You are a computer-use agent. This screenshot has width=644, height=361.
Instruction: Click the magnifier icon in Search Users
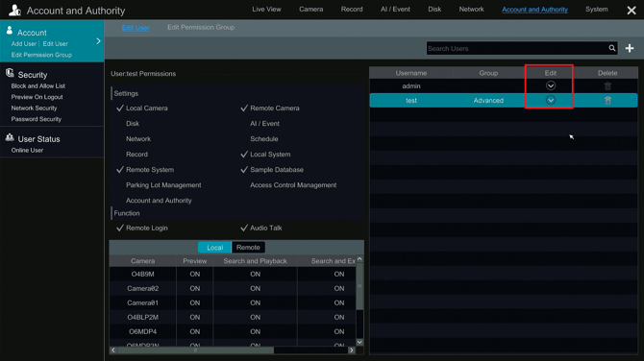tap(612, 48)
